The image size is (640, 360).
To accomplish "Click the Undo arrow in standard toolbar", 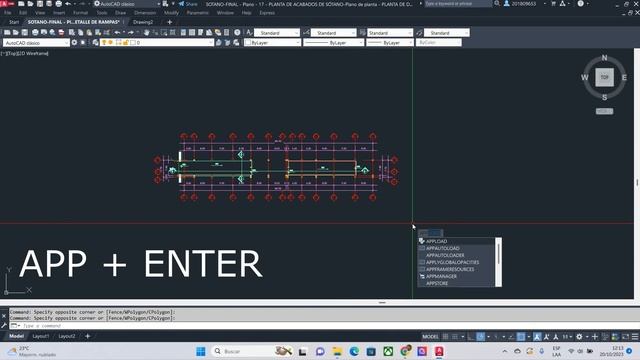I will tap(118, 32).
